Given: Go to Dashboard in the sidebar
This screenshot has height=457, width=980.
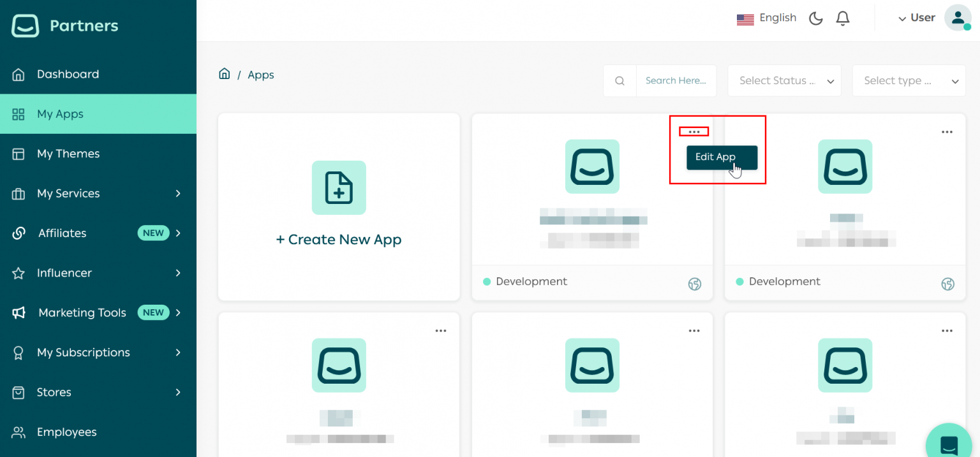Looking at the screenshot, I should 68,75.
